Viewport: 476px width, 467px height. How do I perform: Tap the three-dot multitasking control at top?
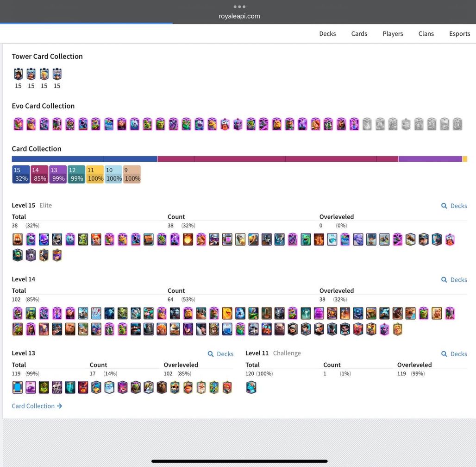point(239,6)
